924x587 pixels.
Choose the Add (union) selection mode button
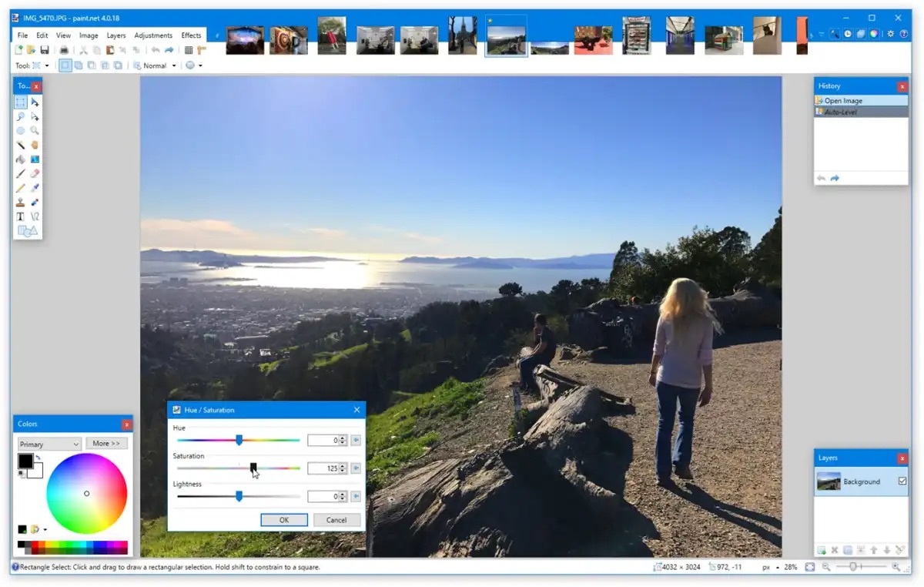point(79,65)
